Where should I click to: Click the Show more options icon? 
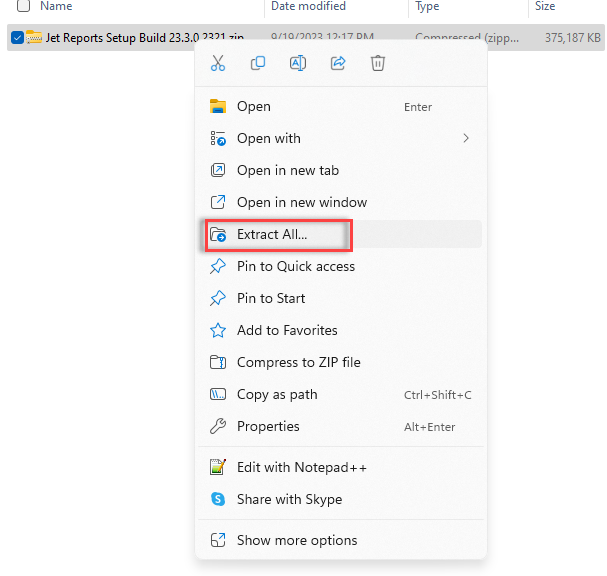coord(218,540)
